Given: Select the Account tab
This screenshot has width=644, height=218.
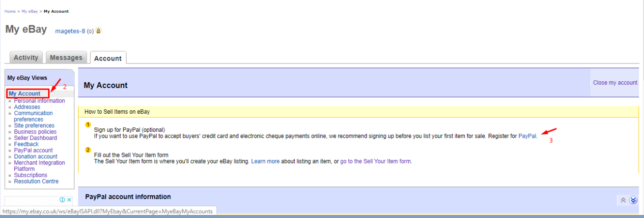Looking at the screenshot, I should [108, 58].
